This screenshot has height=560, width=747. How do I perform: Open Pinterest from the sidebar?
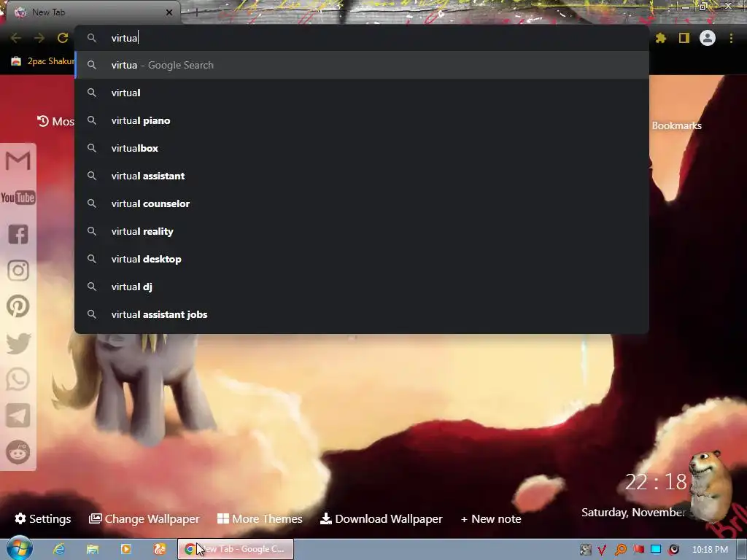click(18, 307)
